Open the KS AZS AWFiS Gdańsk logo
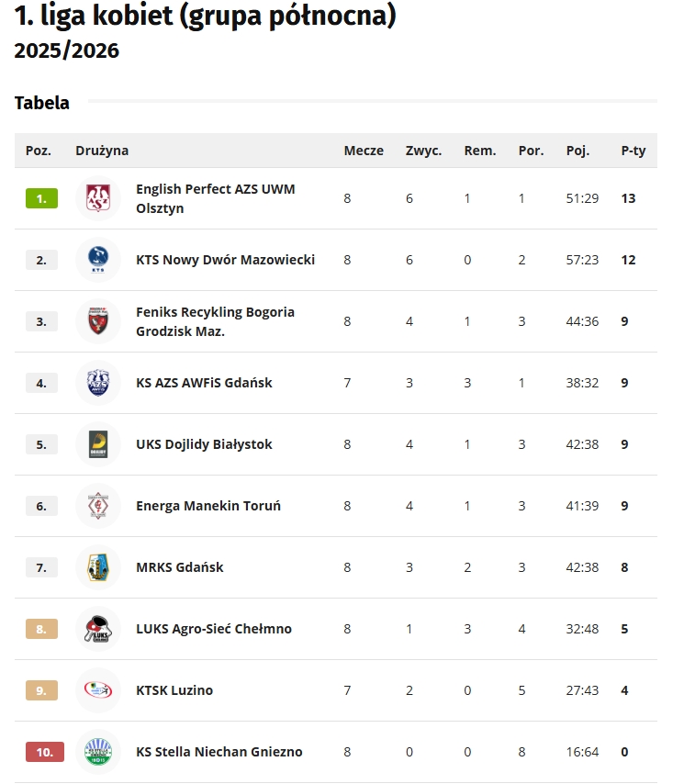Image resolution: width=684 pixels, height=784 pixels. (x=98, y=383)
